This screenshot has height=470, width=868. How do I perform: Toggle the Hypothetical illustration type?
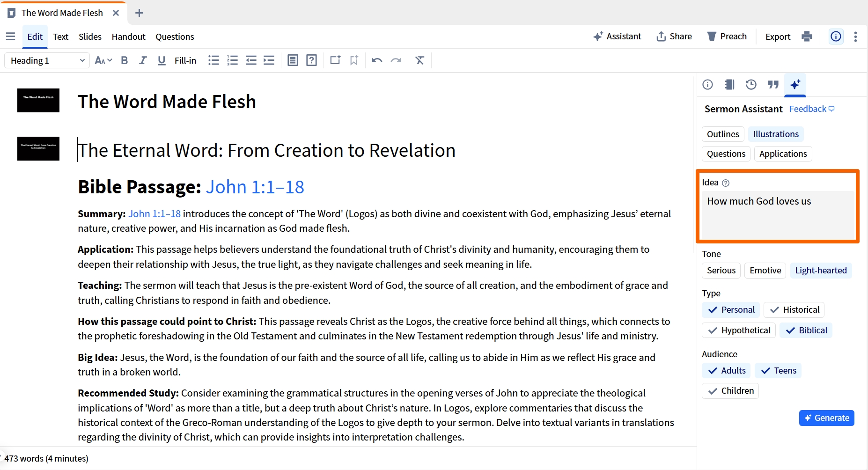coord(739,330)
